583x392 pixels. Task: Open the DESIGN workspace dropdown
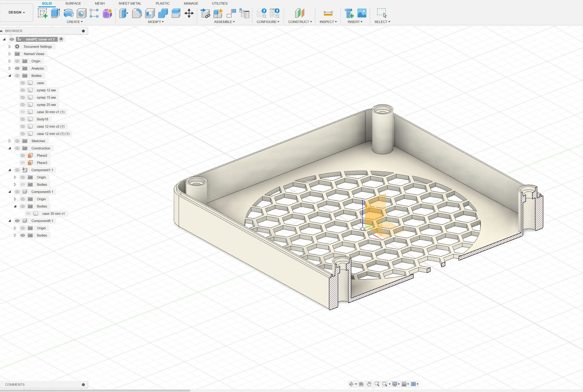point(17,13)
